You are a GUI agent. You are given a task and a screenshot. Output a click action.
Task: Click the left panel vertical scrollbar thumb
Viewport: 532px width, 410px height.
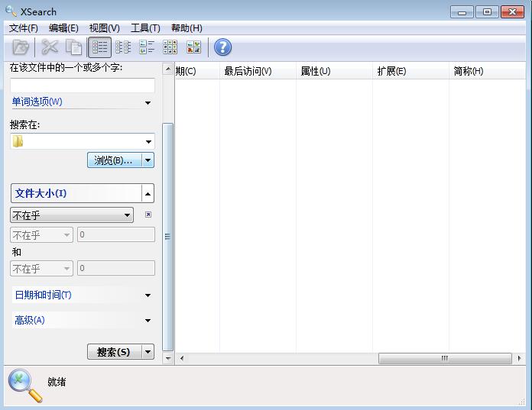(x=167, y=237)
